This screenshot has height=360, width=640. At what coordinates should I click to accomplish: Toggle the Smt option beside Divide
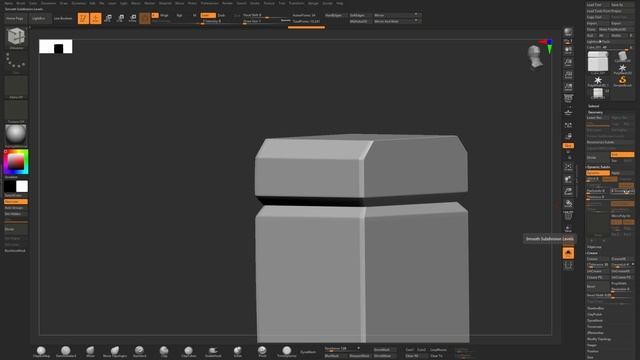622,155
